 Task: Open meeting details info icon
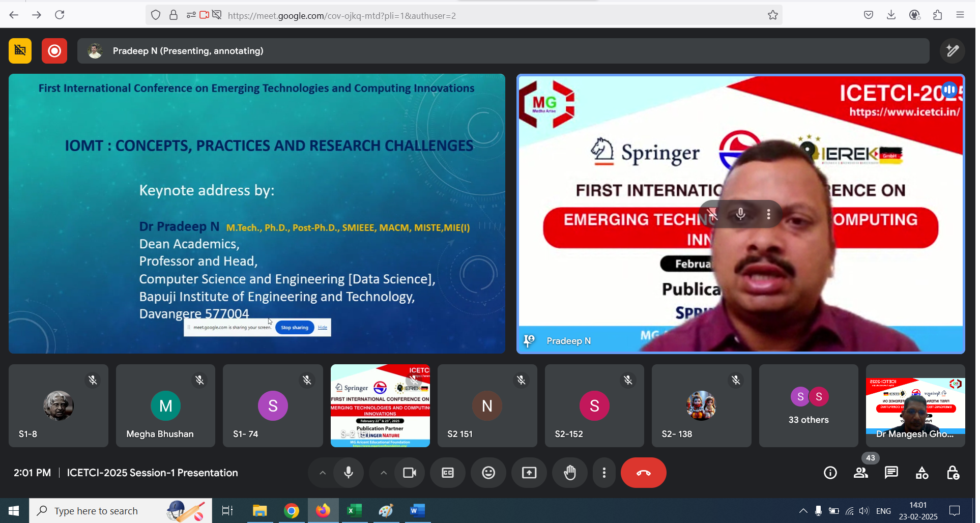pos(830,473)
